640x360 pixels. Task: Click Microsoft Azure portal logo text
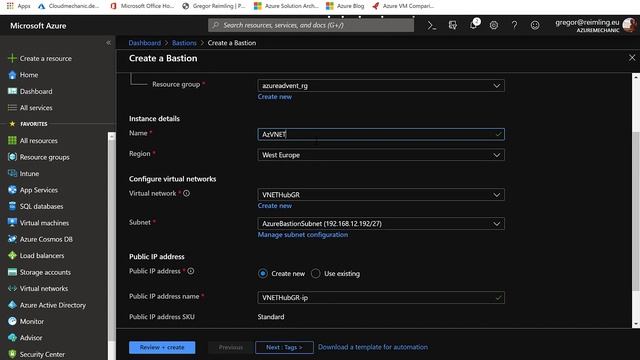tap(38, 26)
